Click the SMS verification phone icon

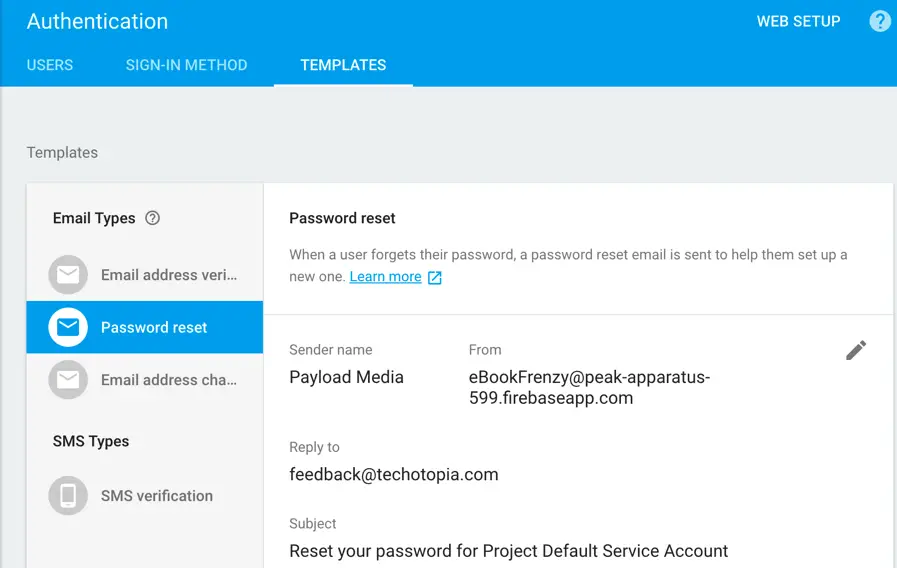tap(68, 496)
